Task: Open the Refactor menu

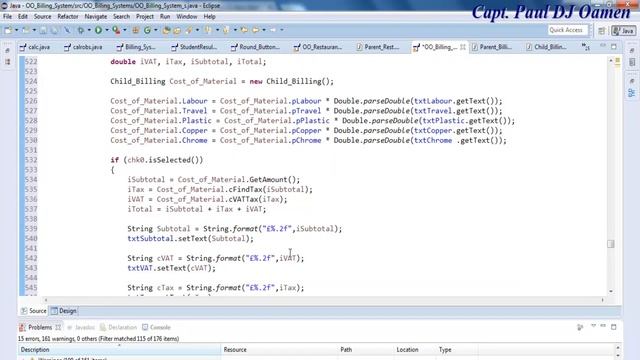Action: [68, 16]
